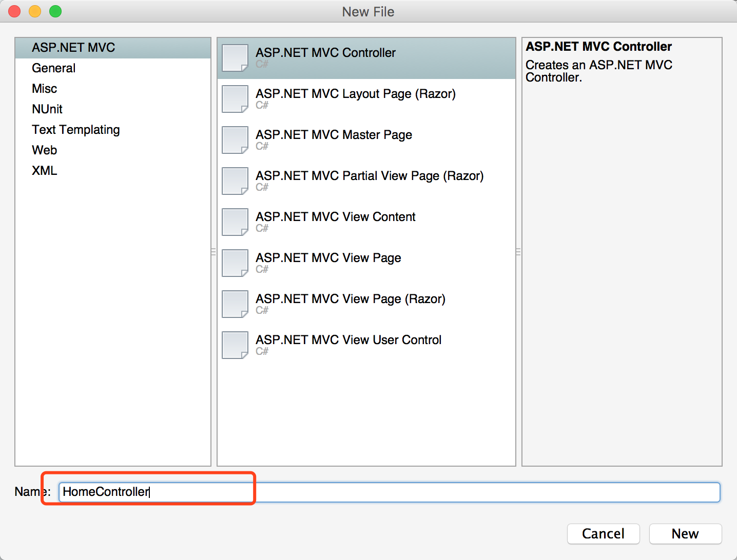Select the ASP.NET MVC category

pyautogui.click(x=113, y=48)
